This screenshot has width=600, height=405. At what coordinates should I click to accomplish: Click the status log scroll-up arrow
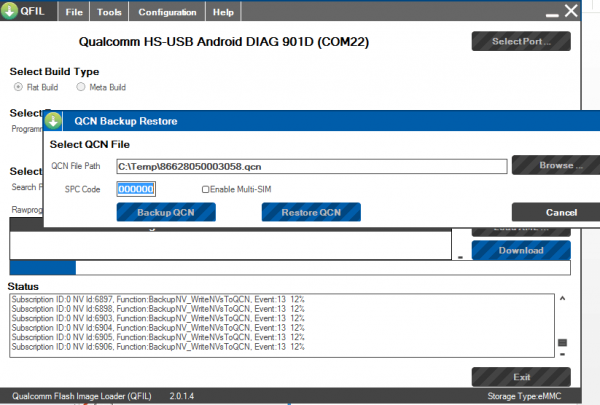(x=562, y=299)
